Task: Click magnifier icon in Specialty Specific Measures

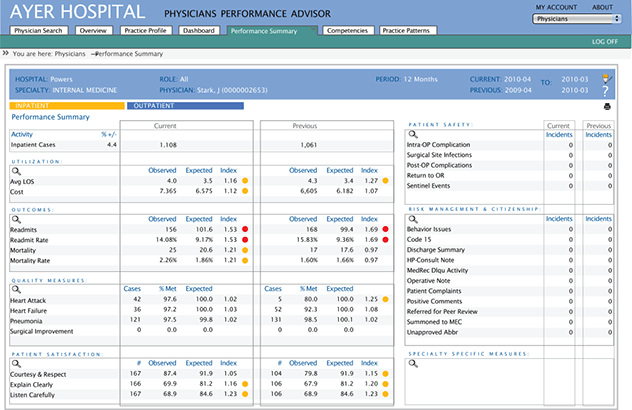Action: pos(415,362)
